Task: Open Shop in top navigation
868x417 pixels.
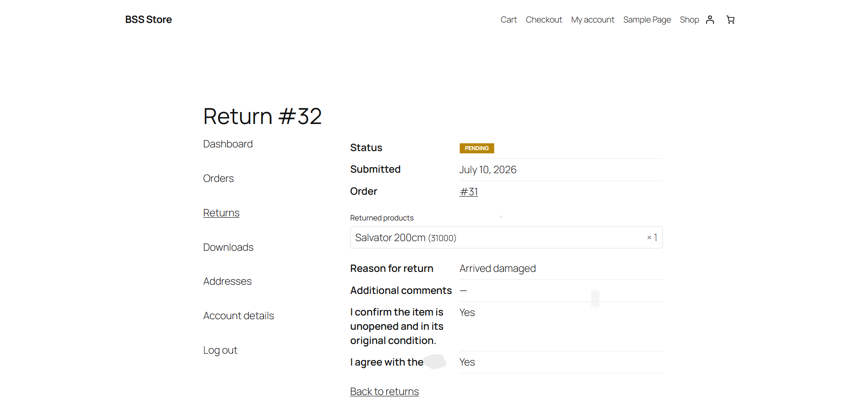Action: (689, 20)
